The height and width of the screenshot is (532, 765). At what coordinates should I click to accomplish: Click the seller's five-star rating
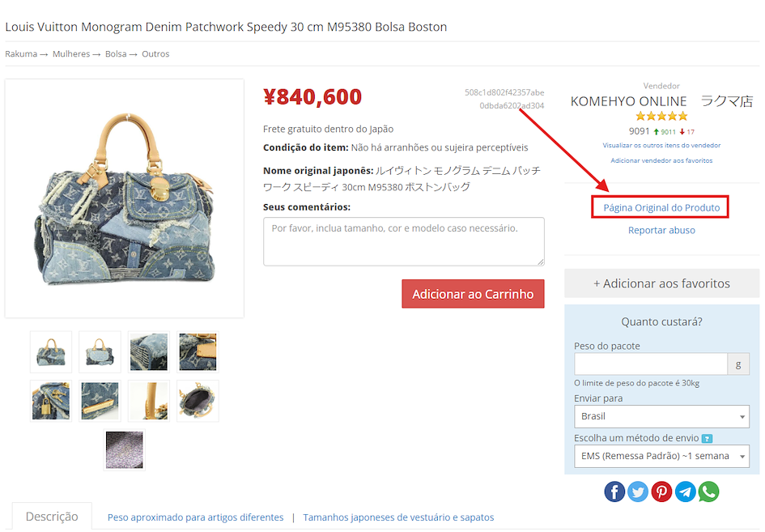(661, 116)
